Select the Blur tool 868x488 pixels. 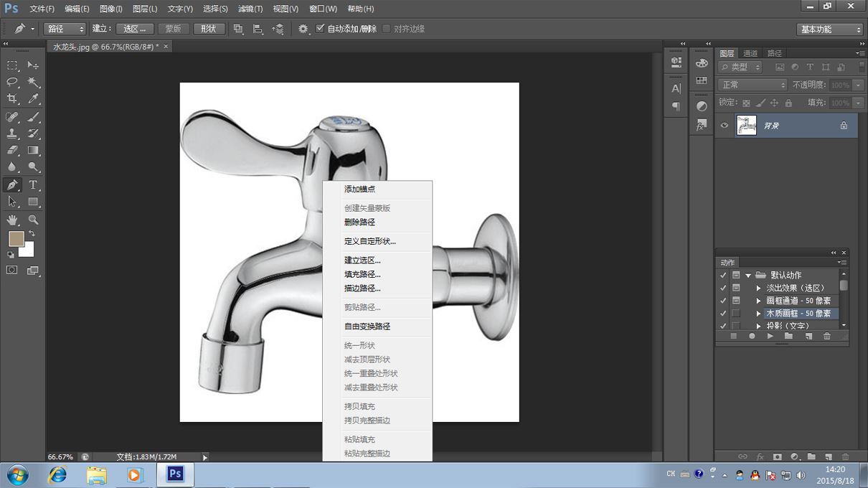pos(12,167)
